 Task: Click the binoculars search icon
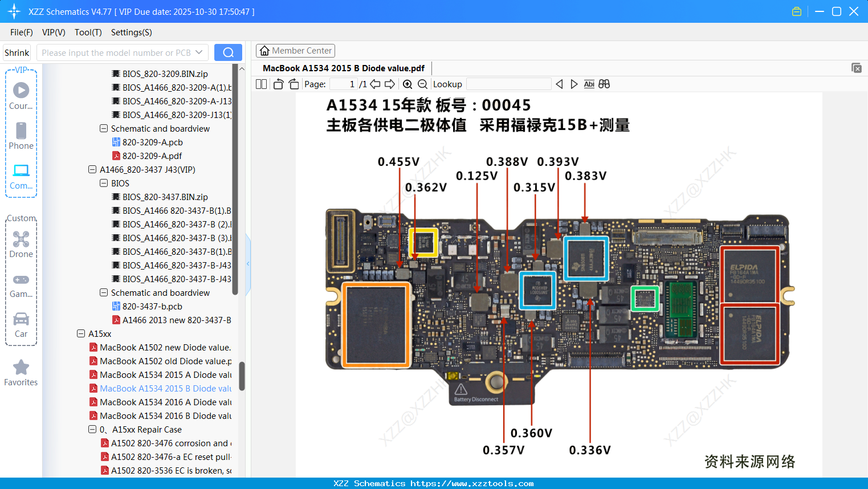click(x=604, y=84)
